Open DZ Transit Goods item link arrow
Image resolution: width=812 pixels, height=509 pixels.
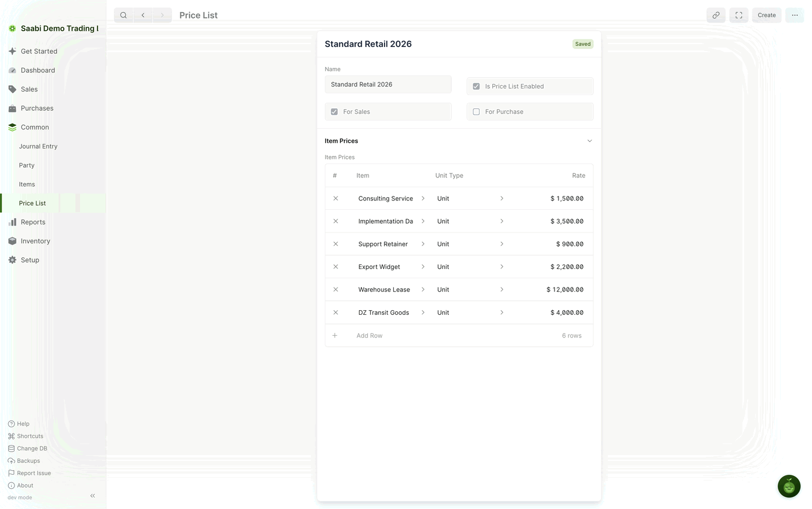coord(423,312)
